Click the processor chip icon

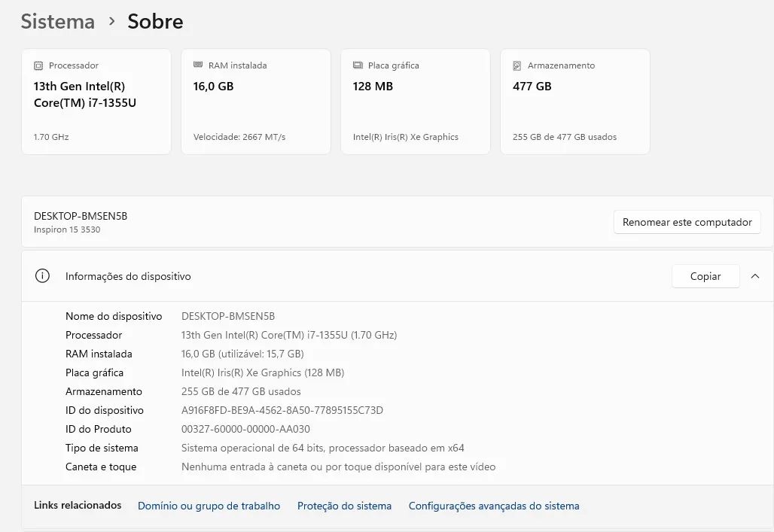[38, 65]
